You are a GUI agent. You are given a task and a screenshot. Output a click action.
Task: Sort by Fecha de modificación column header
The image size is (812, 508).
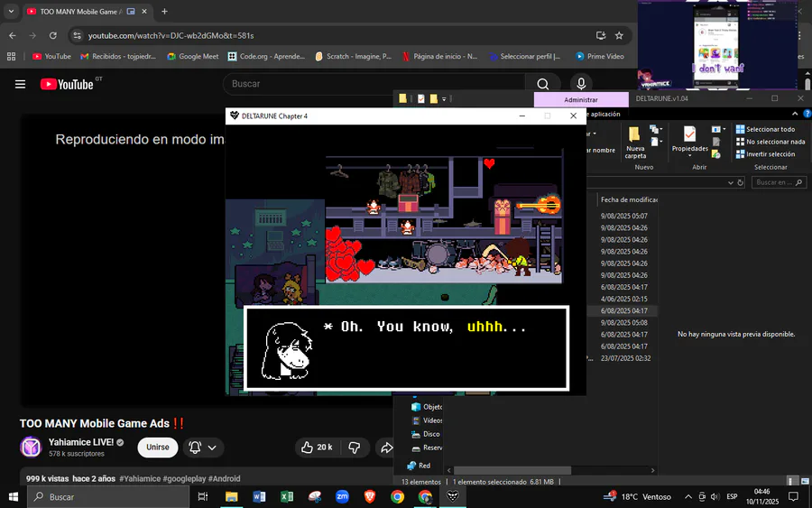pyautogui.click(x=629, y=200)
